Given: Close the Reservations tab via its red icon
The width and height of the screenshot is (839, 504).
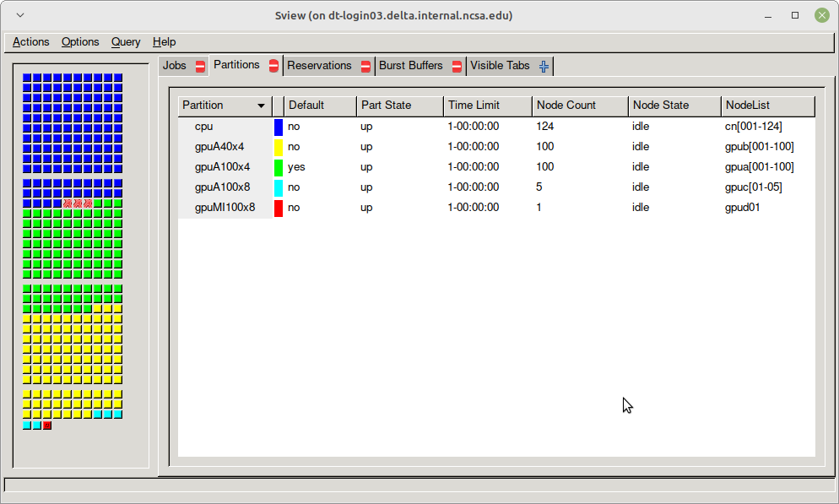Looking at the screenshot, I should tap(365, 65).
